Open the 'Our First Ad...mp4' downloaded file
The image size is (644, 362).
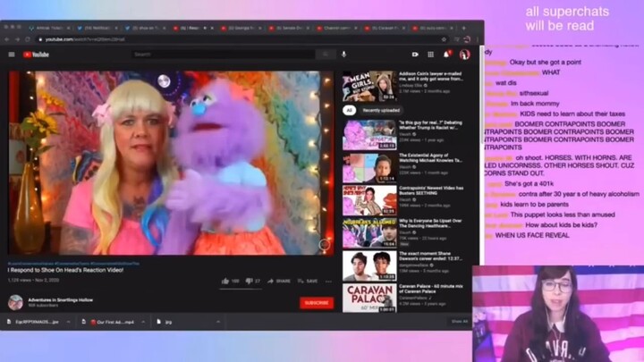112,322
